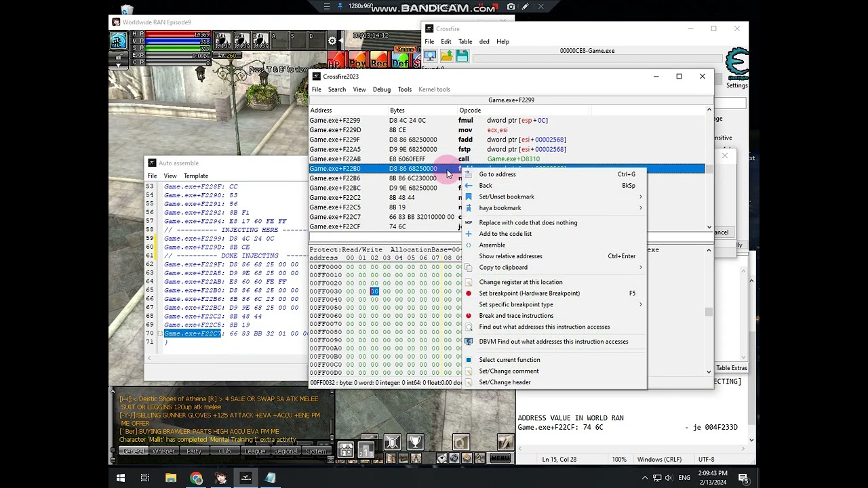Open Template menu in Auto assemble
This screenshot has width=868, height=488.
coord(196,176)
